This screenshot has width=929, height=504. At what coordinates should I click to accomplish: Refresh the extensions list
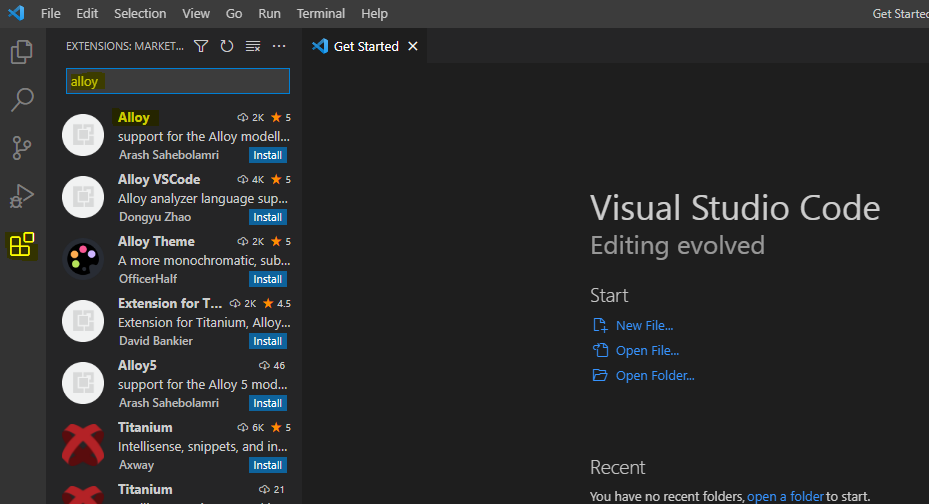(x=227, y=46)
